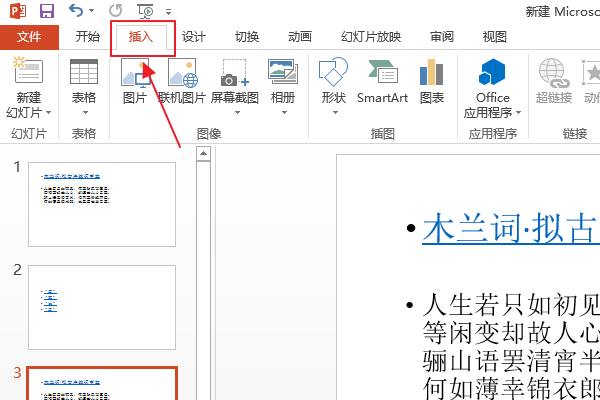
Task: Select the 插入 (Insert) tab
Action: 141,37
